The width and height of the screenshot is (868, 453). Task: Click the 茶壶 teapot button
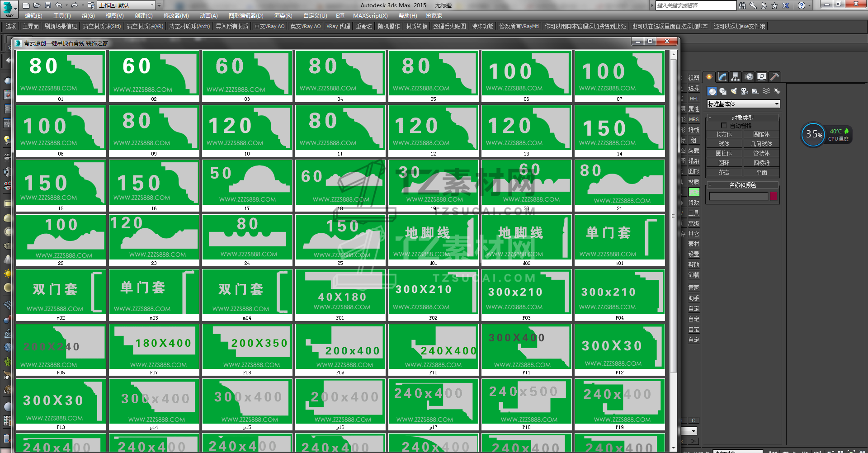click(724, 172)
